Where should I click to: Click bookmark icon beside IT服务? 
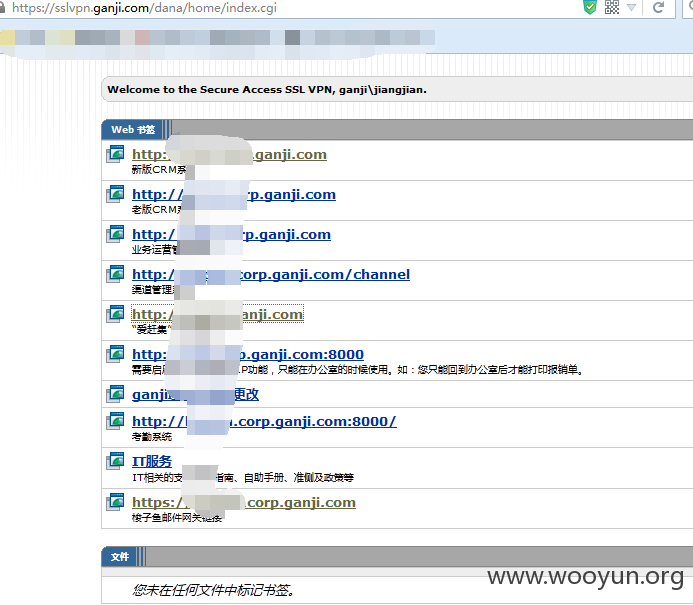point(115,461)
